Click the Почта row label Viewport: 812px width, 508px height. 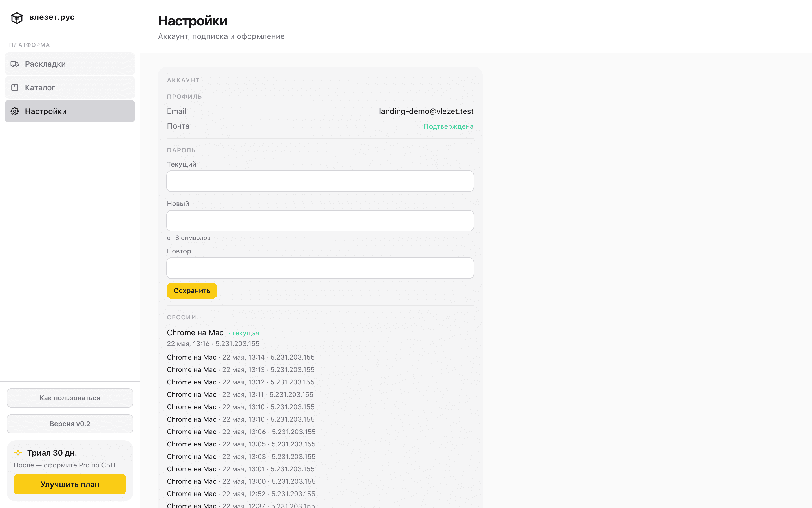click(178, 126)
